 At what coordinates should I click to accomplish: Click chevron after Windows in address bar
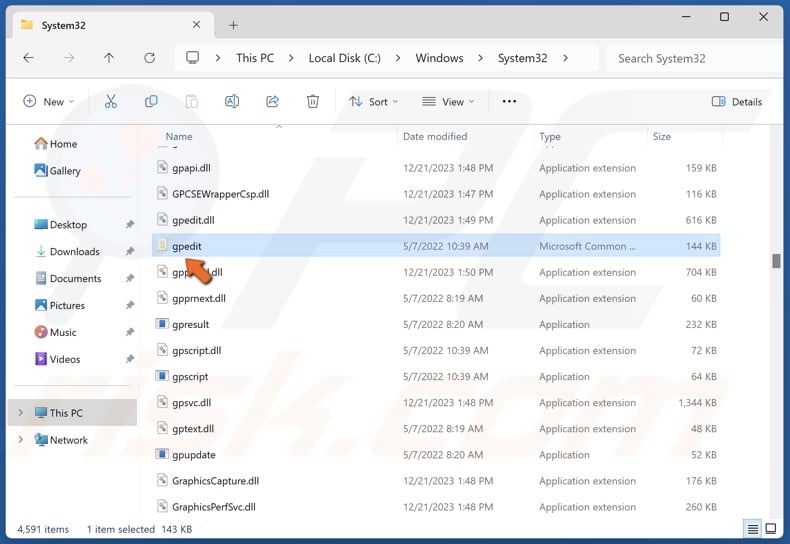(x=480, y=58)
